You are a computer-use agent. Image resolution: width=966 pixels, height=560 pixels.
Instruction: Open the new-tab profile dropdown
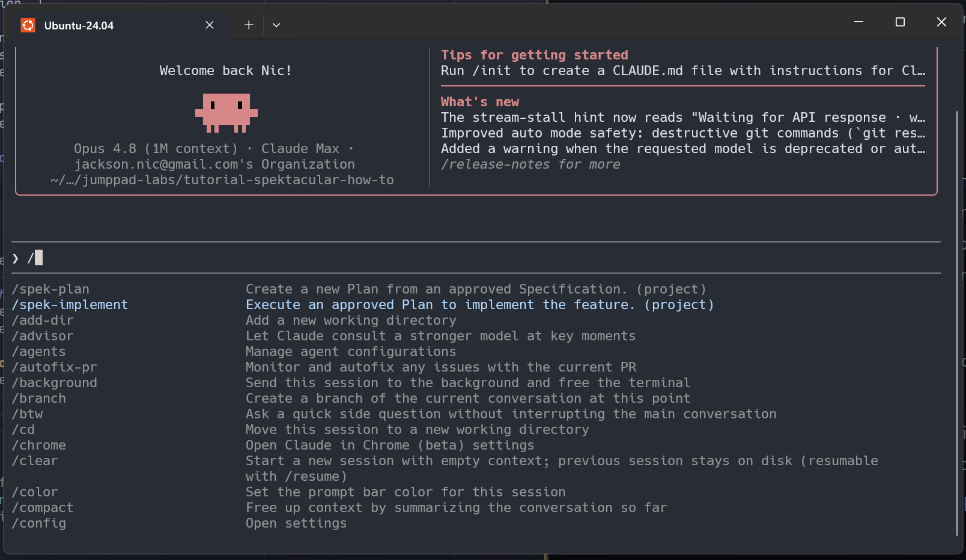coord(276,25)
